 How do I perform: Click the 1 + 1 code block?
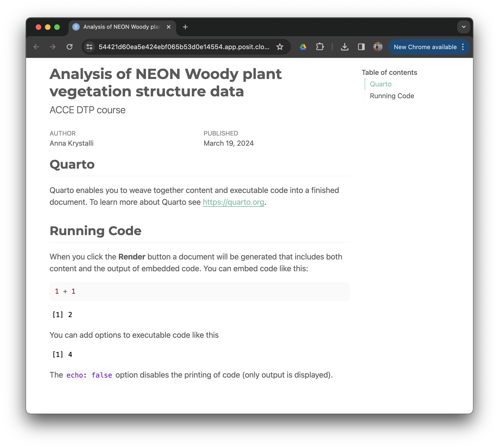pos(199,291)
